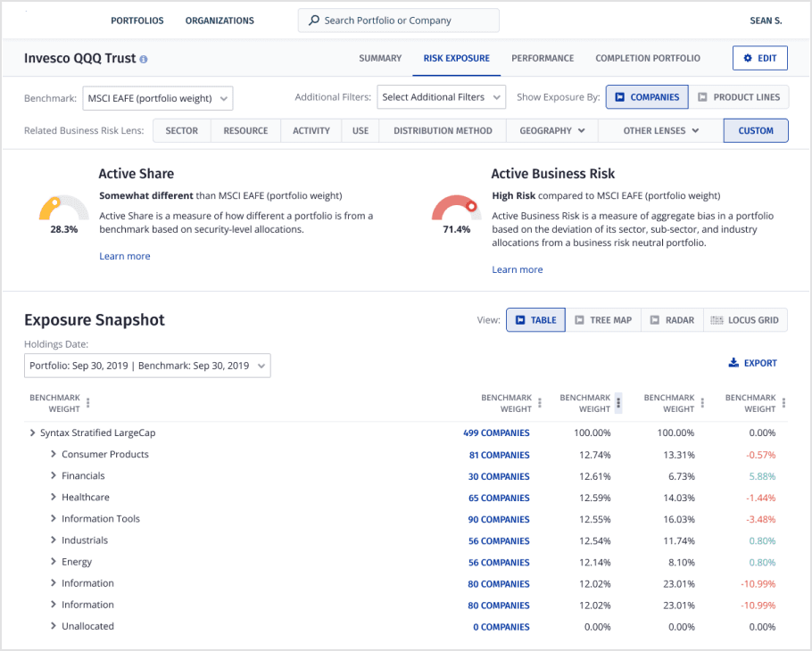Click the Search Portfolio or Company field
Viewport: 812px width, 651px height.
click(398, 21)
